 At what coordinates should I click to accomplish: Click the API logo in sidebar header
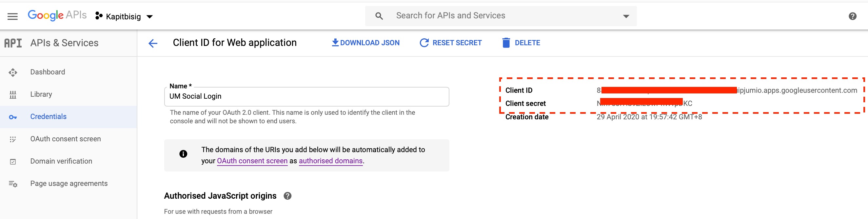pos(13,43)
